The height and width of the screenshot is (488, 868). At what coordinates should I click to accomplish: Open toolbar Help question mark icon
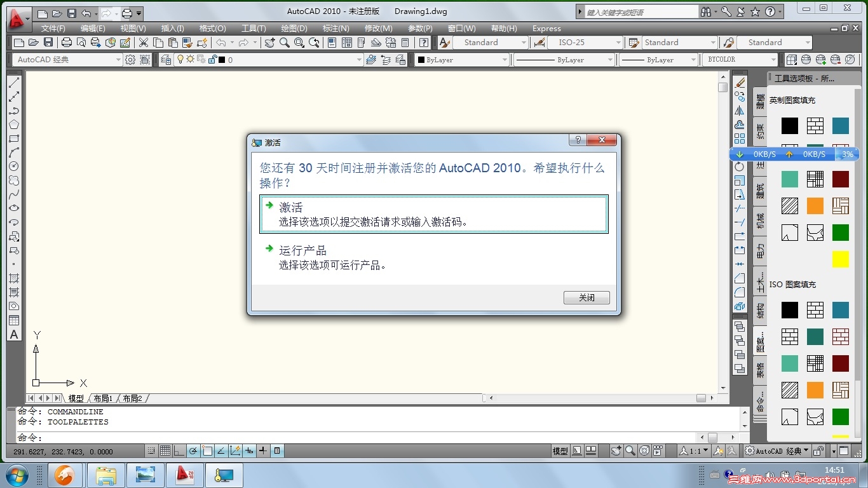424,43
